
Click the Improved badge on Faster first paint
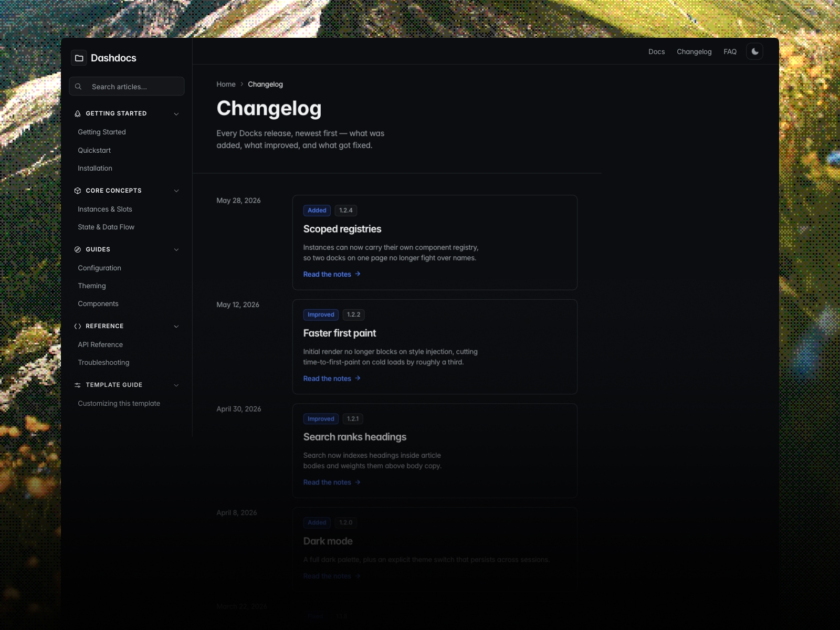pyautogui.click(x=321, y=314)
